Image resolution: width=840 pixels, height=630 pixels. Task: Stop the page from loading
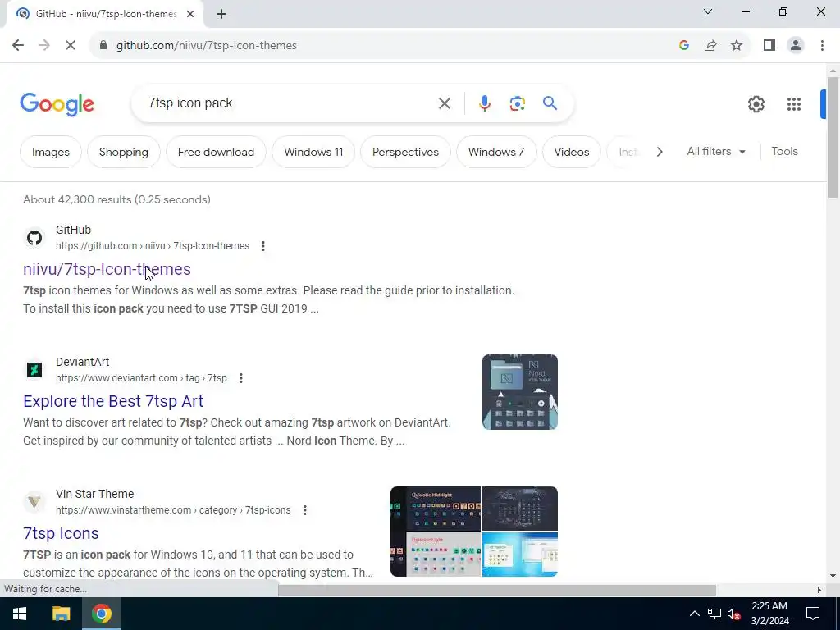point(71,46)
